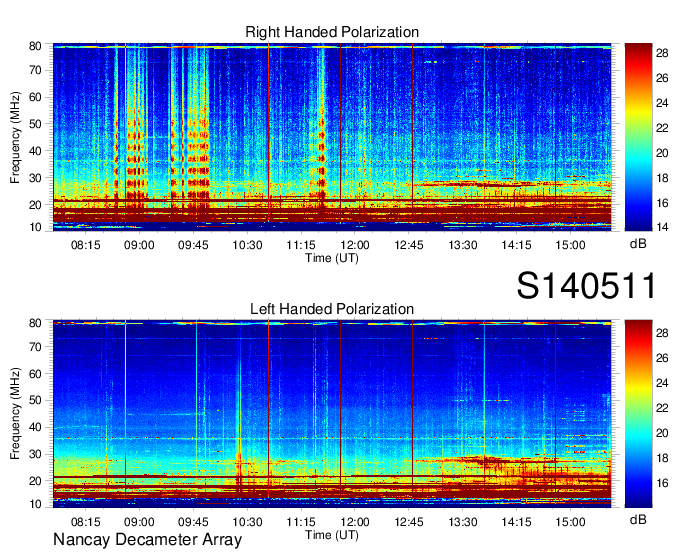The width and height of the screenshot is (680, 552).
Task: Click the 28 value on Right Handed color bar
Action: (662, 53)
